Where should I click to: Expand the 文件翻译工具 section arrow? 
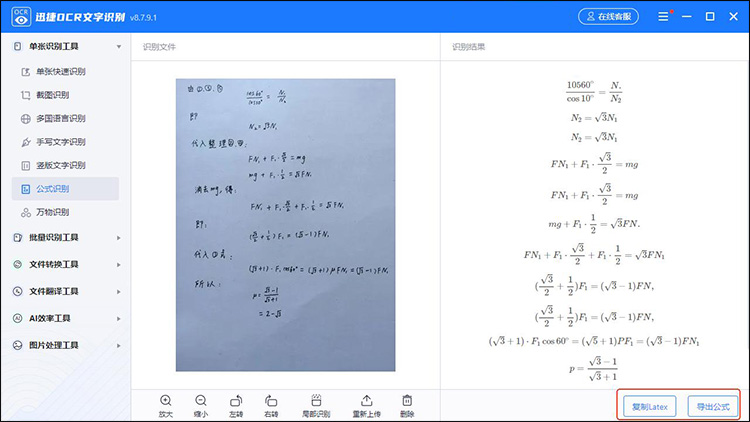tap(119, 291)
